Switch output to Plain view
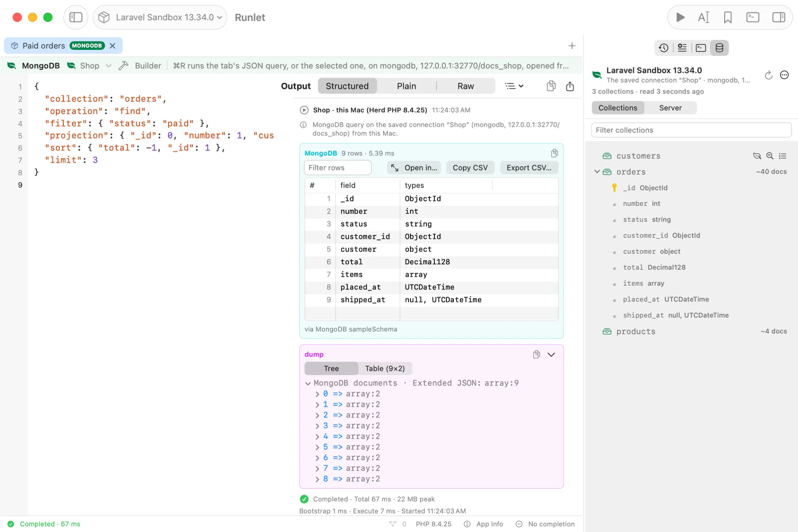 click(406, 86)
